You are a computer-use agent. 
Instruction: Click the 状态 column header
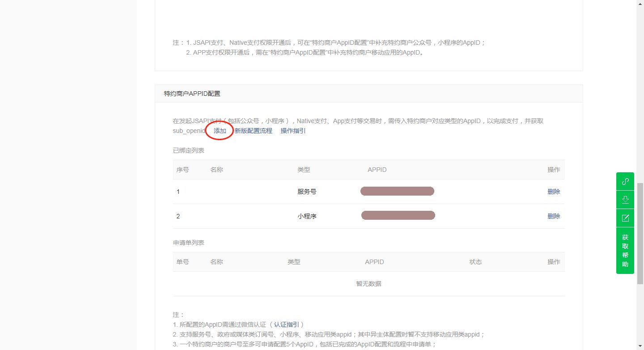pos(475,262)
